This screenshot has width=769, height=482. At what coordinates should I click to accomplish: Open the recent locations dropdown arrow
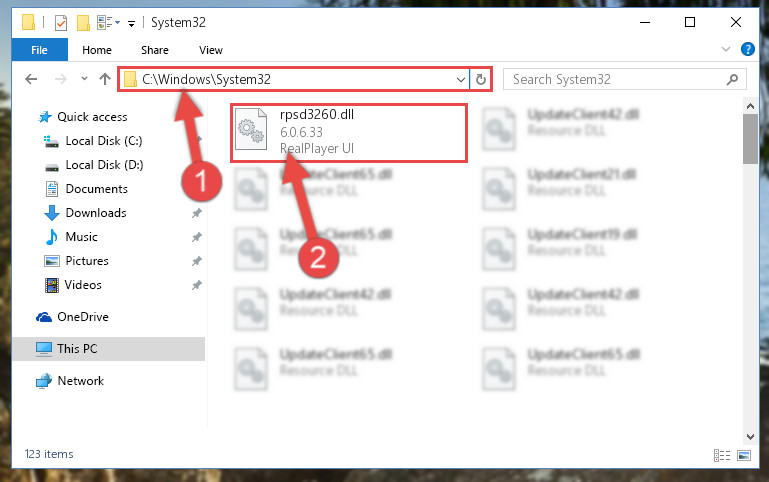tap(84, 79)
